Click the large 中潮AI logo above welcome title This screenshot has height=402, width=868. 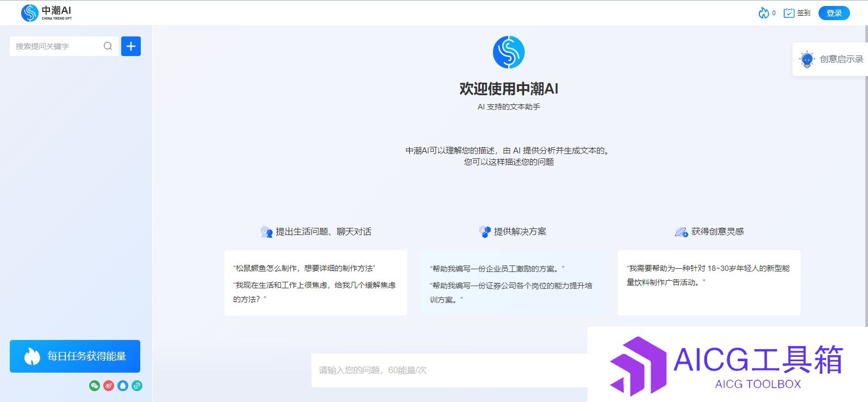click(509, 52)
